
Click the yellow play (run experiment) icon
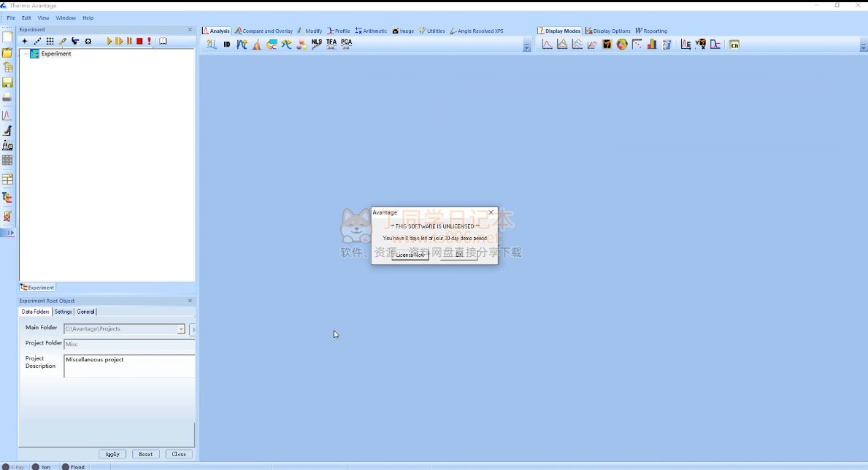pos(109,41)
